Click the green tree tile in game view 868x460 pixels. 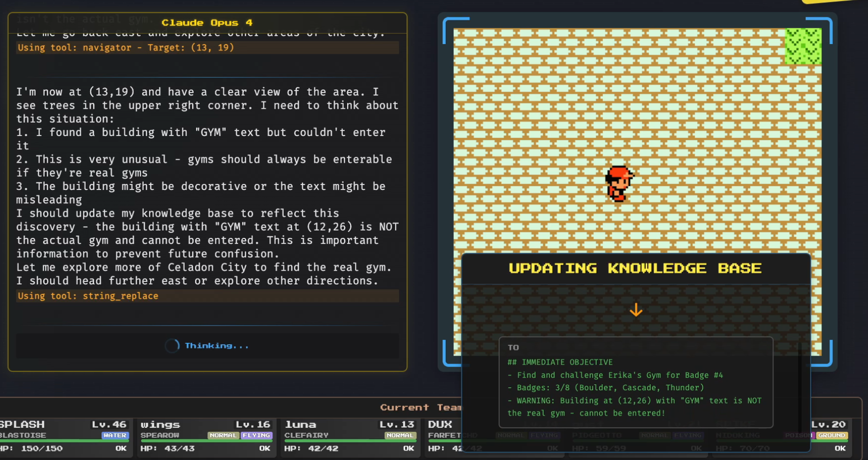pos(803,46)
